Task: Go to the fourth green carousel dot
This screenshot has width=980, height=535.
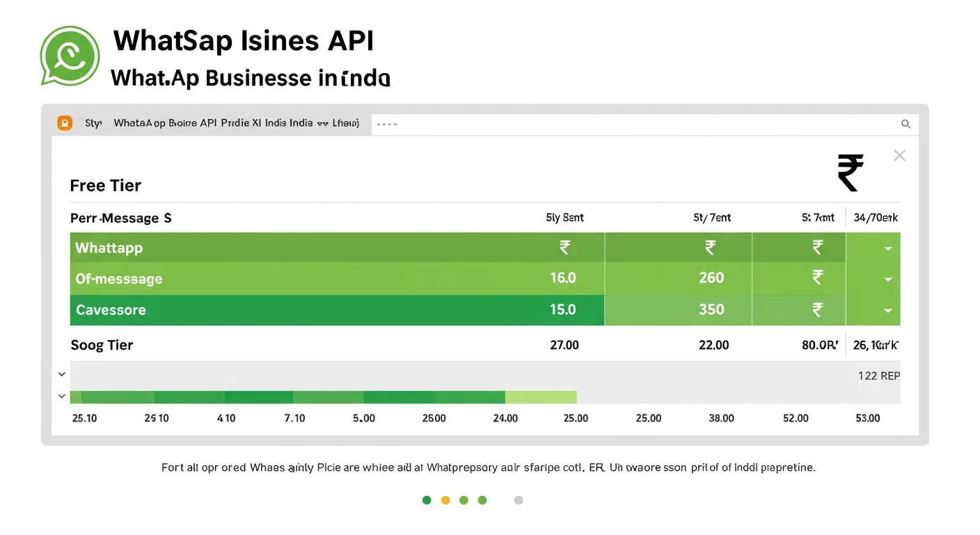Action: click(x=482, y=500)
